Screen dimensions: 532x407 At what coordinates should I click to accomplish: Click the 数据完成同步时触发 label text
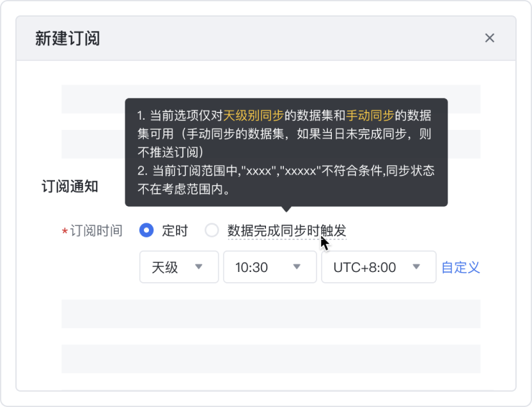286,230
